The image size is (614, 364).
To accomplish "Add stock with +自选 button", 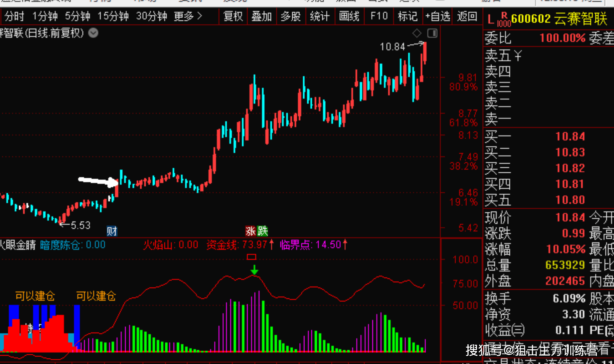I will tap(438, 16).
